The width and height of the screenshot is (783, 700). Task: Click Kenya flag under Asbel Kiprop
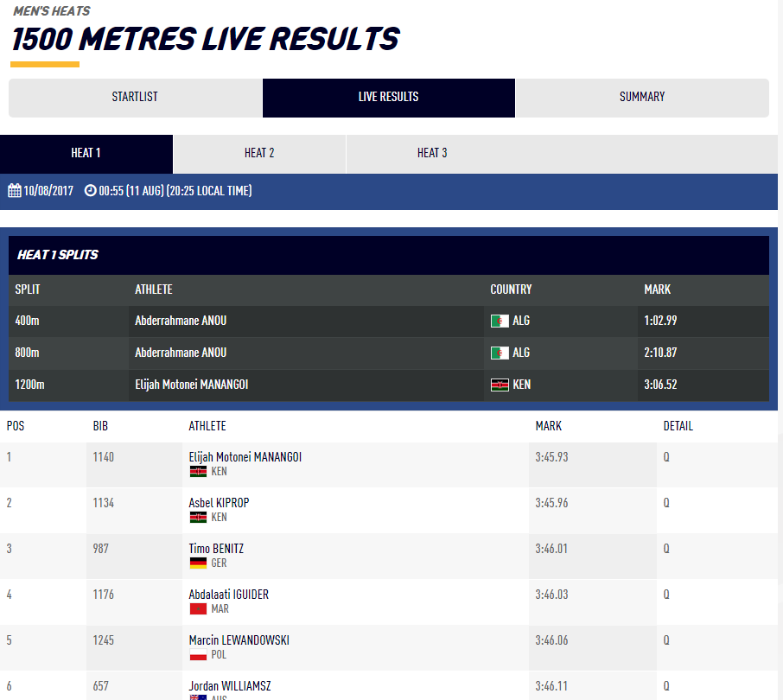tap(198, 518)
